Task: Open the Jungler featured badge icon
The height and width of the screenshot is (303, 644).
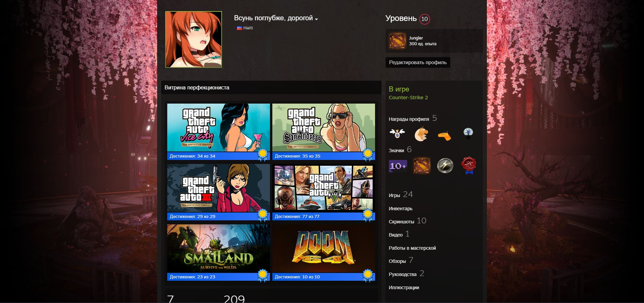Action: coord(397,41)
